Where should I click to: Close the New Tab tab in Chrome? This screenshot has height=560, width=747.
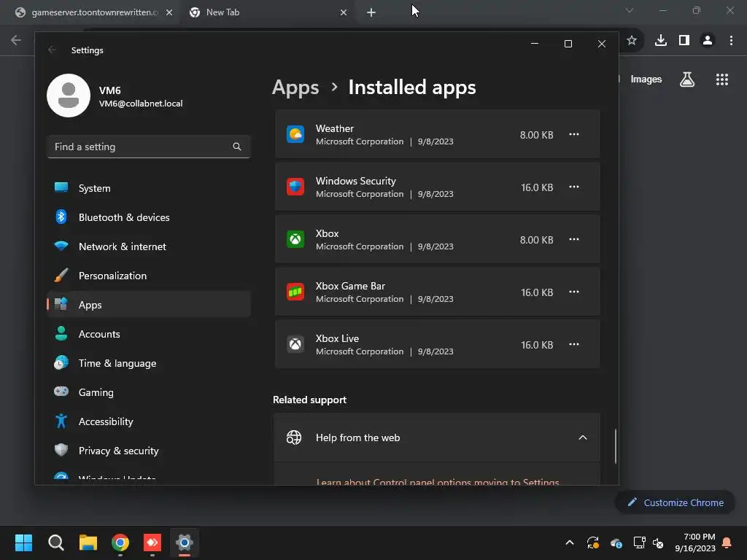click(x=344, y=12)
